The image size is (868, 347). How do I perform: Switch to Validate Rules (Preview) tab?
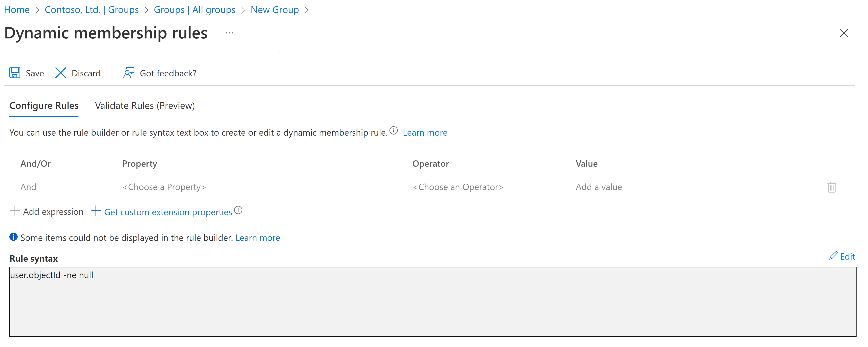pos(145,106)
